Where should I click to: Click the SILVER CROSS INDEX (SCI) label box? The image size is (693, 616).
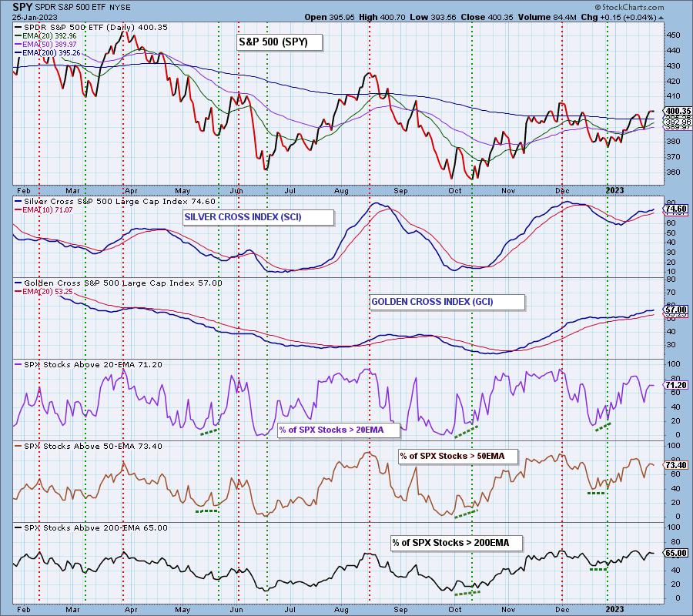click(258, 217)
